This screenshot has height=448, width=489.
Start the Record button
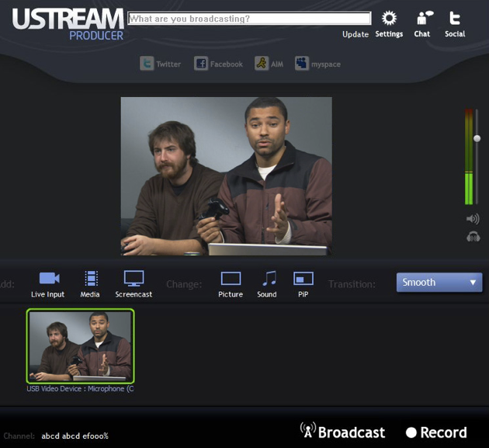click(x=436, y=432)
